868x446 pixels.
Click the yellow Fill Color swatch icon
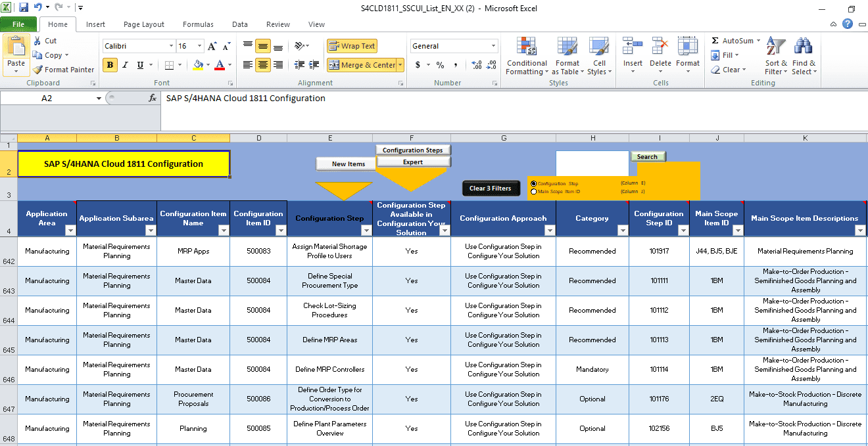click(x=198, y=65)
